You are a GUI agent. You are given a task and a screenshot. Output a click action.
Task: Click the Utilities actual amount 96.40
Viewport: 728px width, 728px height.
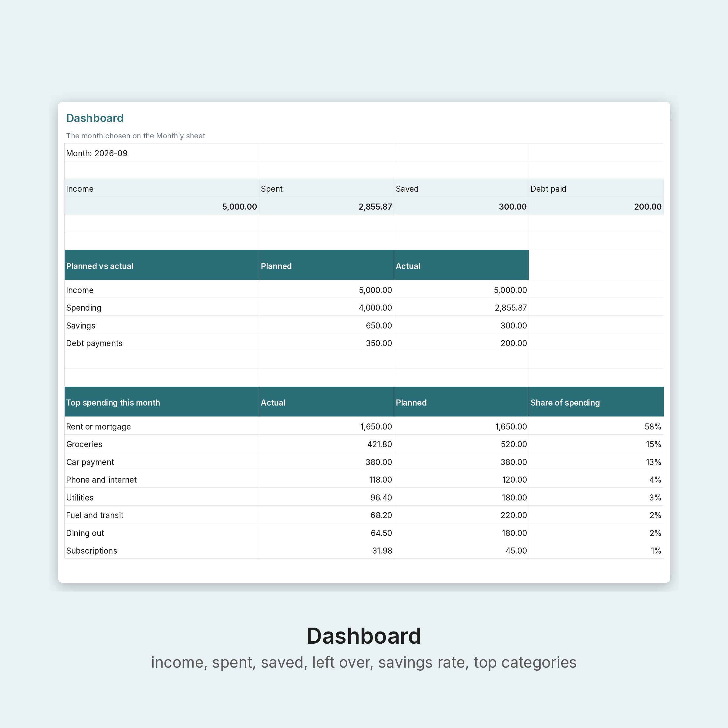[x=381, y=497]
